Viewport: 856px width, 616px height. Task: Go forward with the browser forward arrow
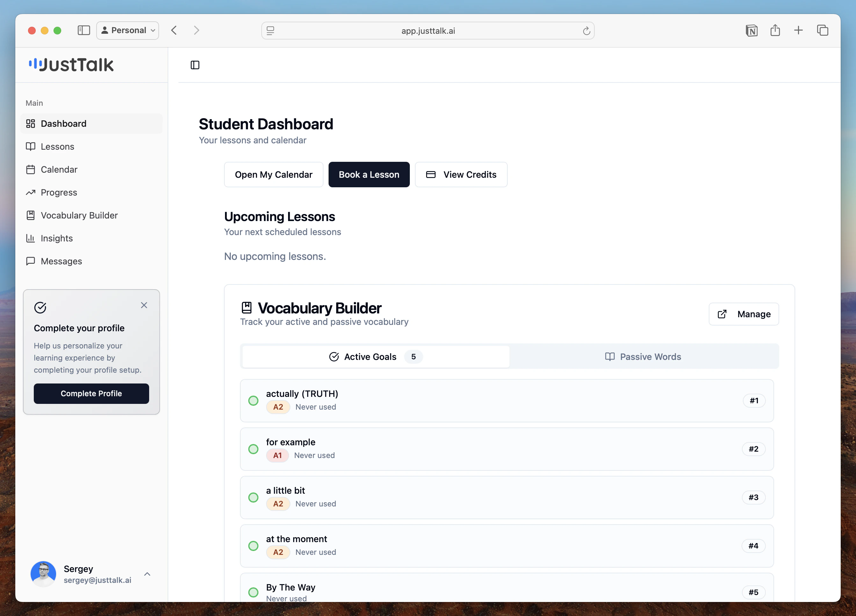coord(196,30)
